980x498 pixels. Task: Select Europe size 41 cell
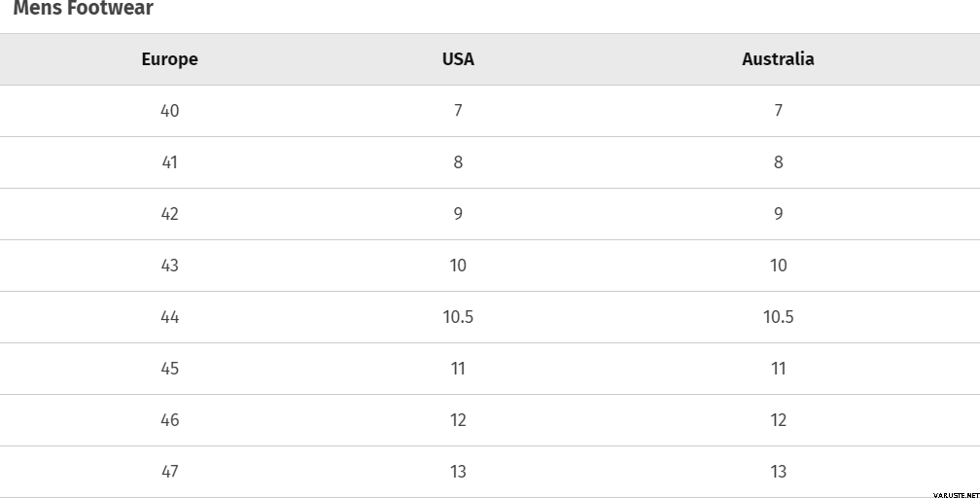pos(169,162)
